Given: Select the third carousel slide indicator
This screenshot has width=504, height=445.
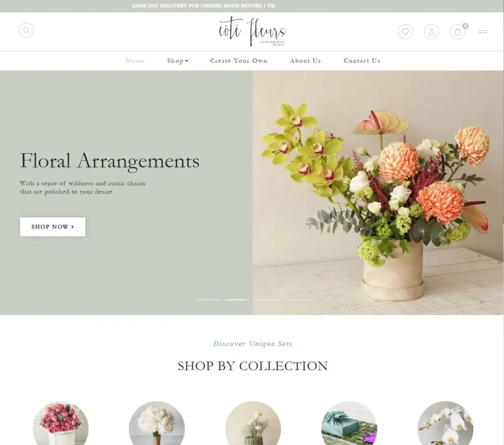Looking at the screenshot, I should (268, 300).
